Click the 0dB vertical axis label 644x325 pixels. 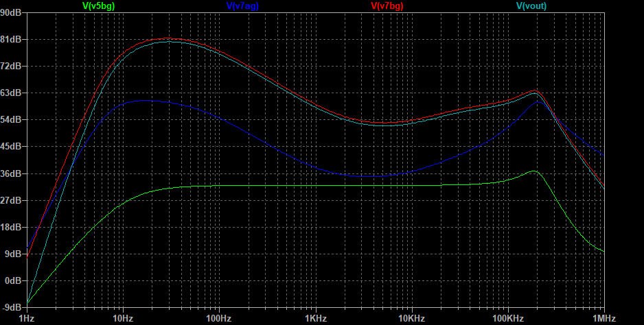click(14, 280)
